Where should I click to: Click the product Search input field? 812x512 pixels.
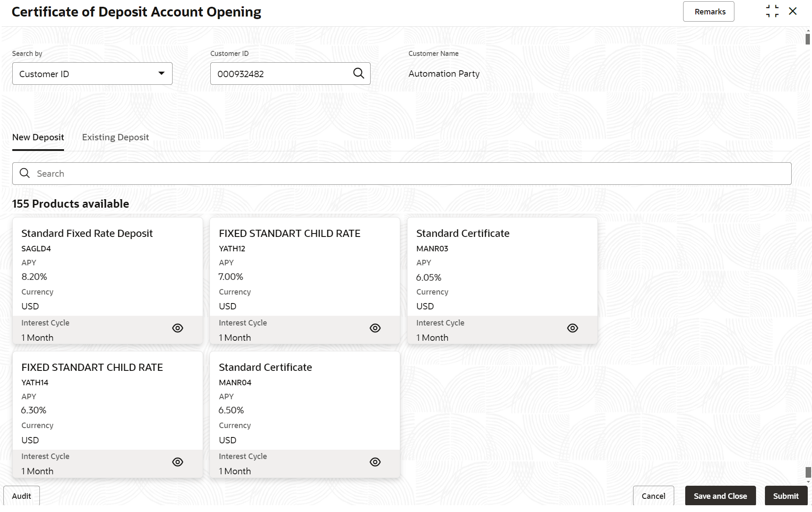(407, 174)
